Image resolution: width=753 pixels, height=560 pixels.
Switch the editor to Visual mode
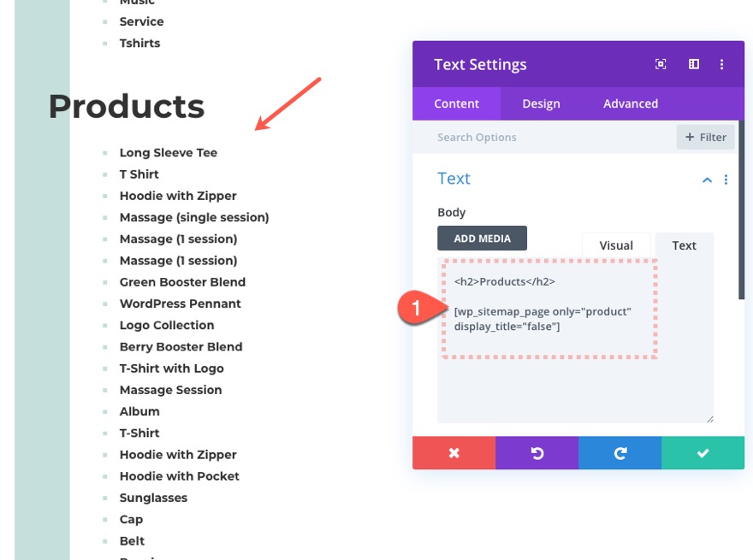coord(615,245)
